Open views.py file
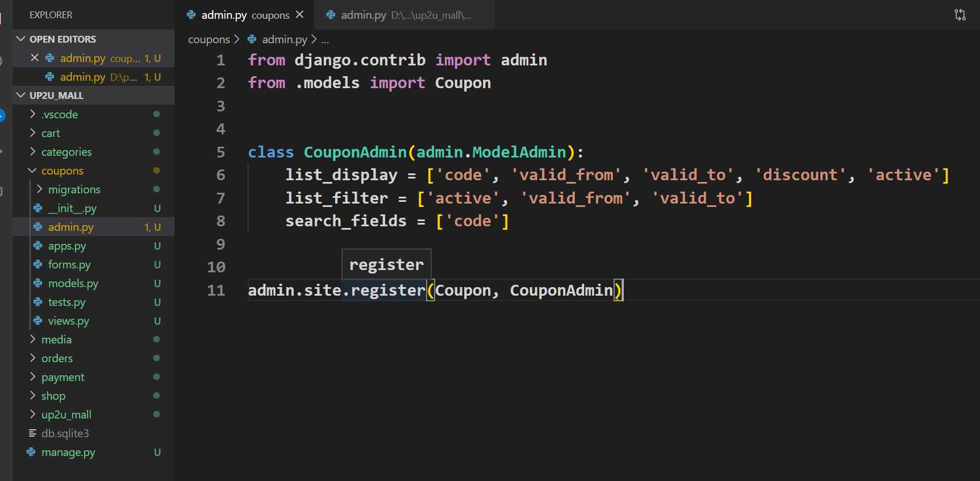 click(94, 321)
